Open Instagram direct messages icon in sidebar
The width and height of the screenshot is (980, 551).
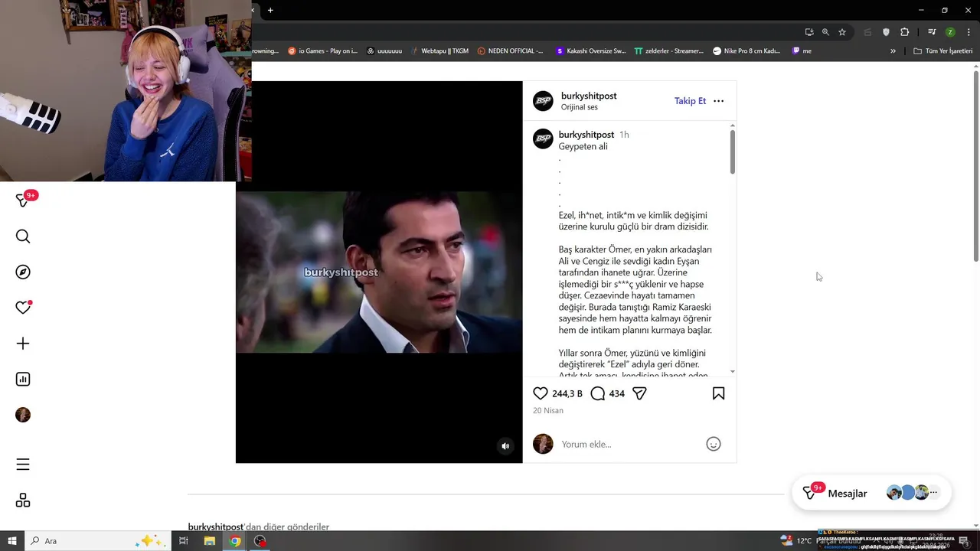pos(23,201)
